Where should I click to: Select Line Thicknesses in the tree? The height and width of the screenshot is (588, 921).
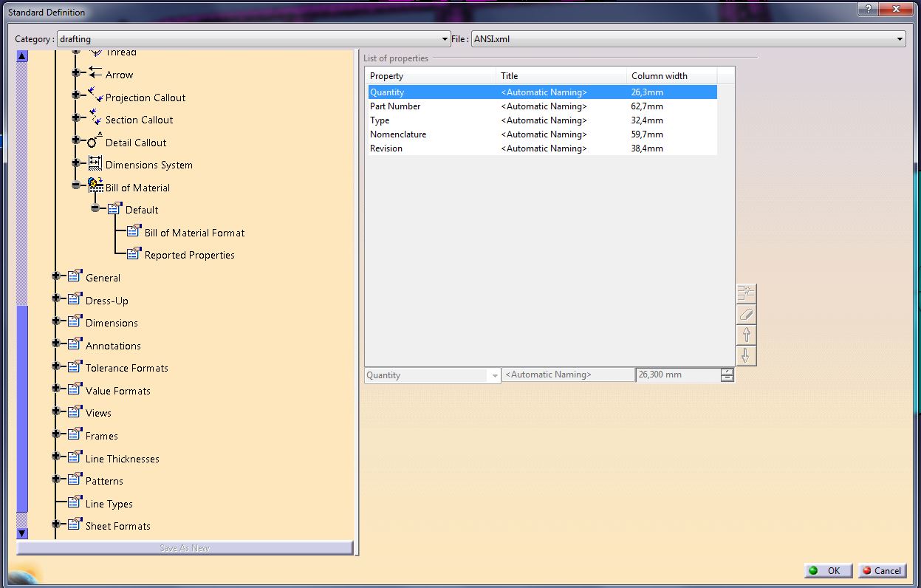(x=123, y=459)
